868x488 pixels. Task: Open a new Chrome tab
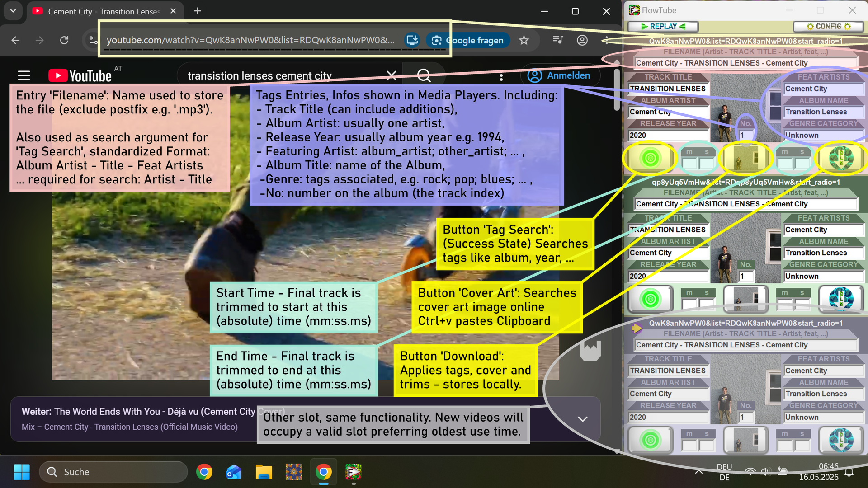pos(198,11)
